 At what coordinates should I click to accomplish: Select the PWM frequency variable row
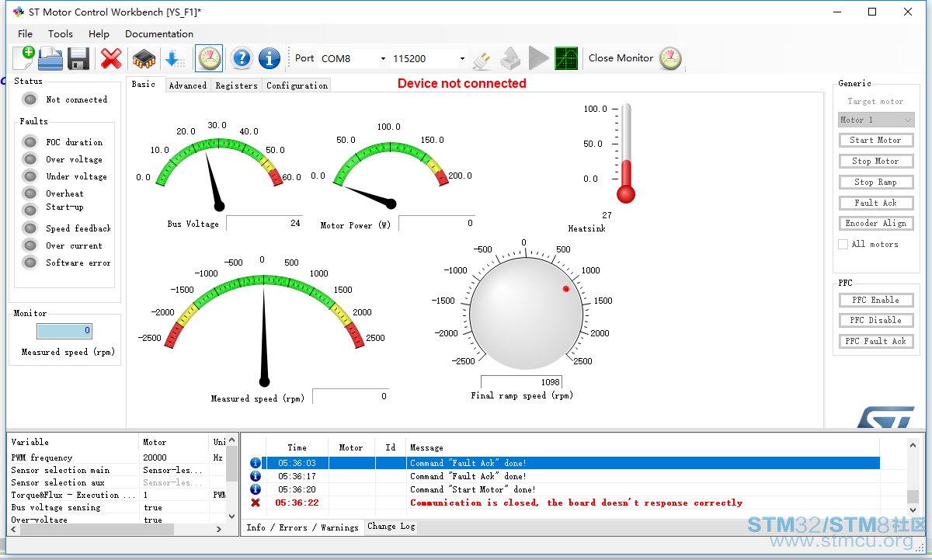(x=116, y=457)
